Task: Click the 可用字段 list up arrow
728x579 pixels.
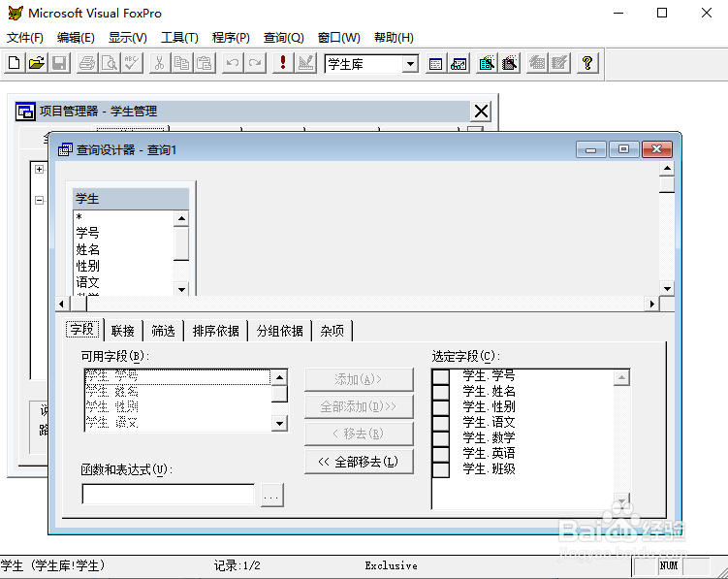Action: pyautogui.click(x=279, y=377)
